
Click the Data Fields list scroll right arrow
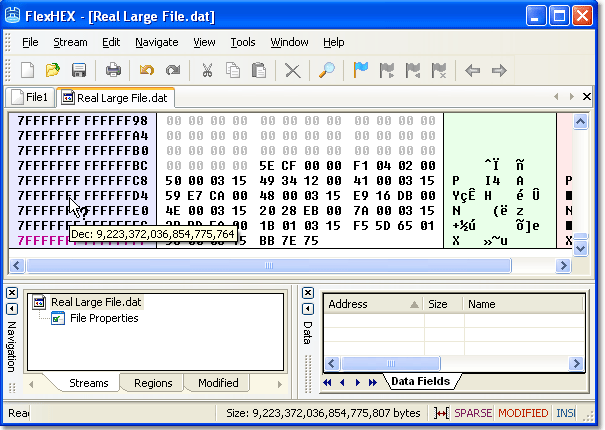pyautogui.click(x=576, y=363)
